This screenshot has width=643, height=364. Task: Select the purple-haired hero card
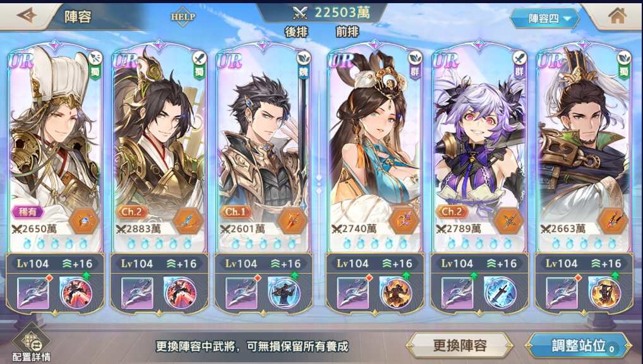point(479,148)
